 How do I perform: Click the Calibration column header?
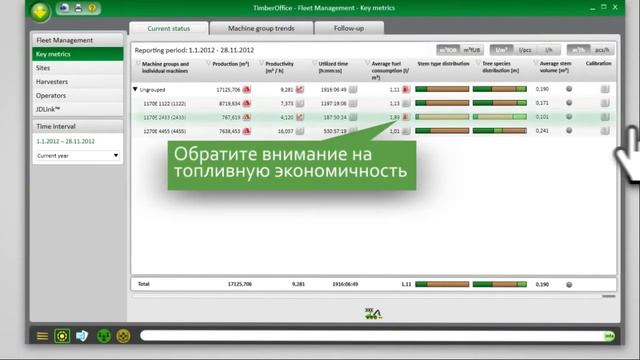tap(598, 64)
